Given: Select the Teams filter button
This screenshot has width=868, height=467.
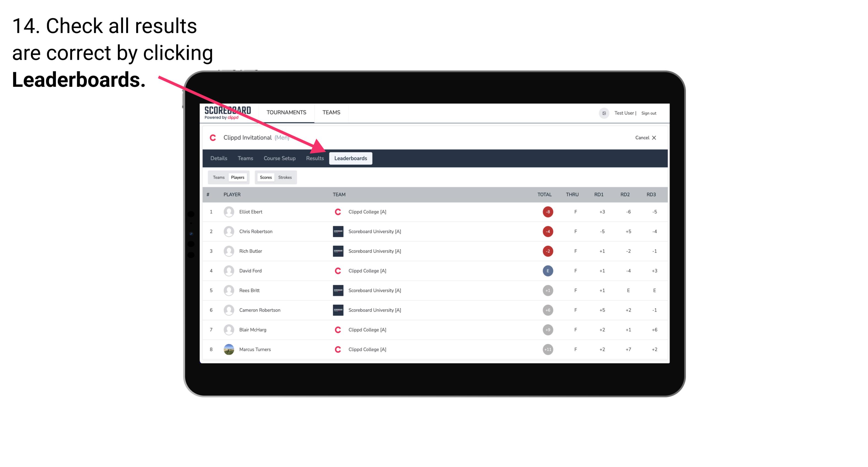Looking at the screenshot, I should pyautogui.click(x=218, y=177).
